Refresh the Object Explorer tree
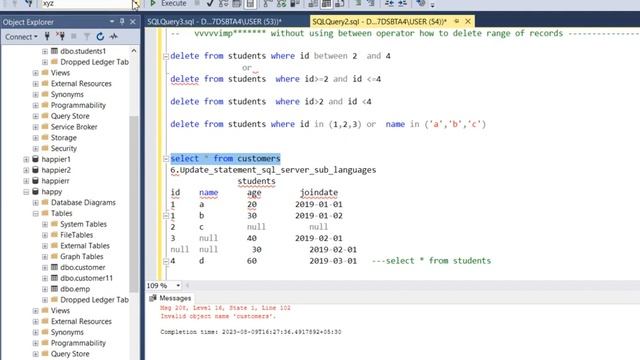This screenshot has height=360, width=640. pyautogui.click(x=100, y=37)
